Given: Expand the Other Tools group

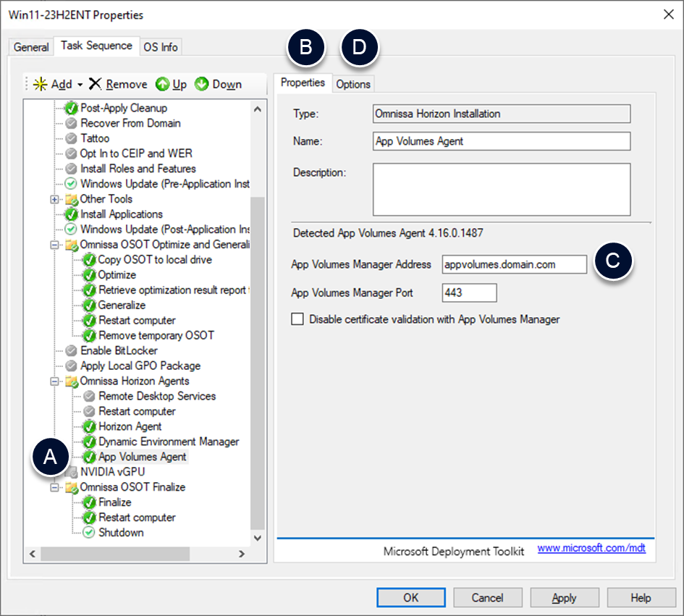Looking at the screenshot, I should [54, 199].
